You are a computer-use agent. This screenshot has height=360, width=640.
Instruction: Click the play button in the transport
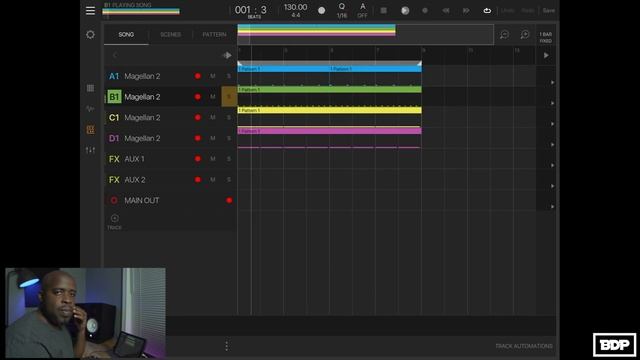pyautogui.click(x=405, y=11)
